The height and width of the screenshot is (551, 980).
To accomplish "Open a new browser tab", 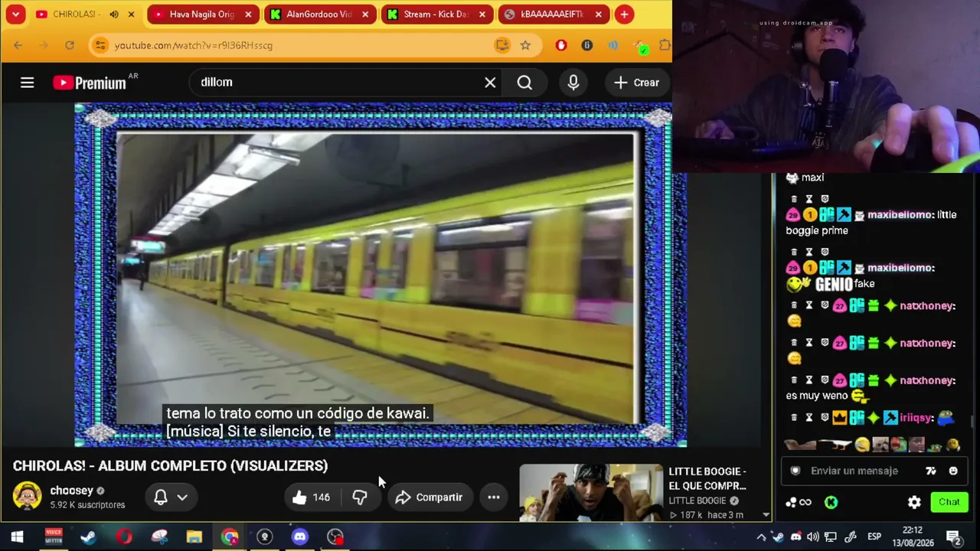I will coord(625,15).
